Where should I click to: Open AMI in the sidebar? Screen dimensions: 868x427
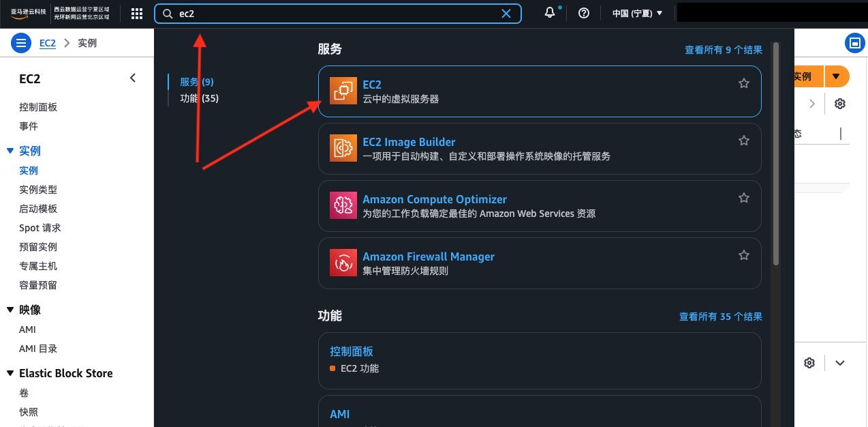[x=28, y=329]
